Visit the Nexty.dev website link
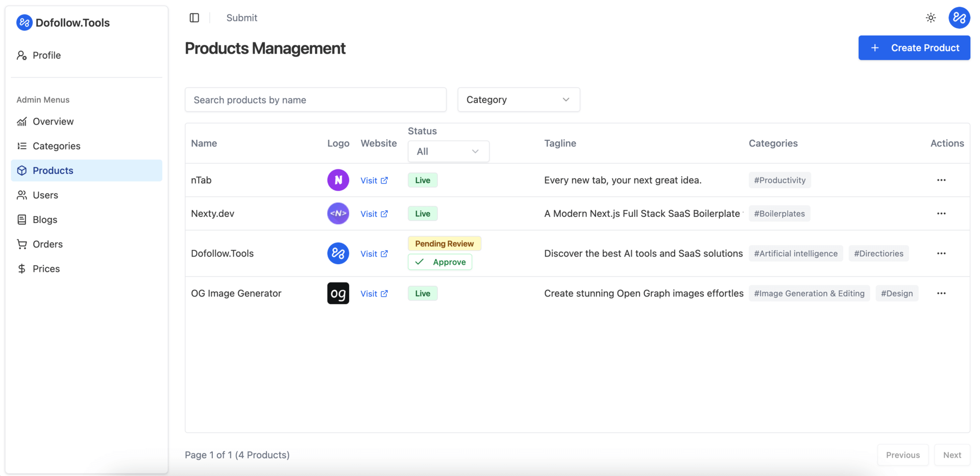Image resolution: width=980 pixels, height=476 pixels. [x=374, y=214]
